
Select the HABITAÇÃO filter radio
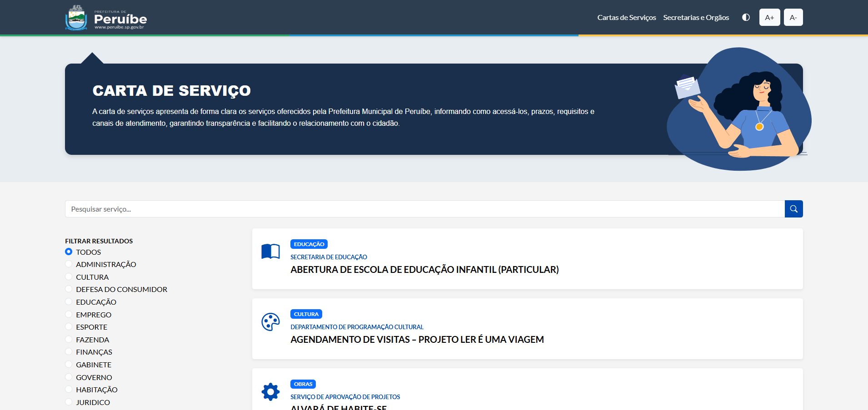tap(69, 389)
